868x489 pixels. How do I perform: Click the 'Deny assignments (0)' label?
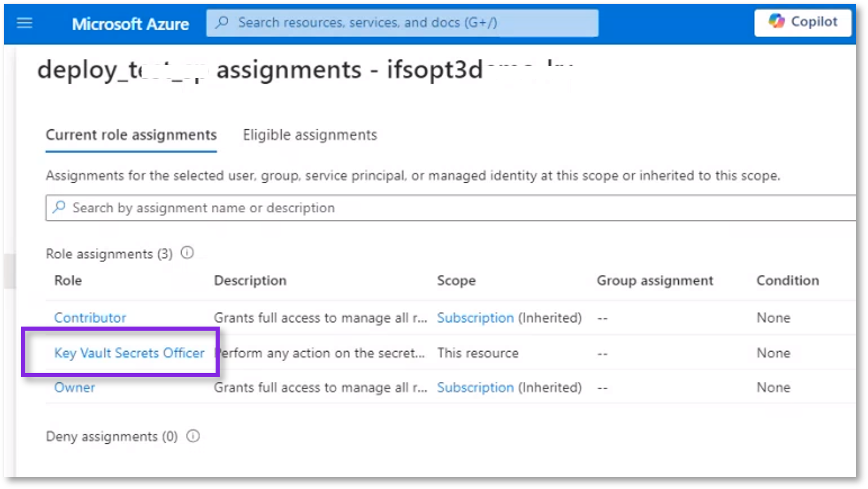tap(112, 437)
